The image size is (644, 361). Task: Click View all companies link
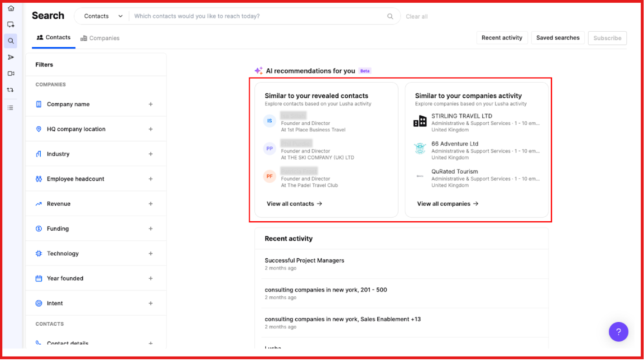(x=448, y=204)
